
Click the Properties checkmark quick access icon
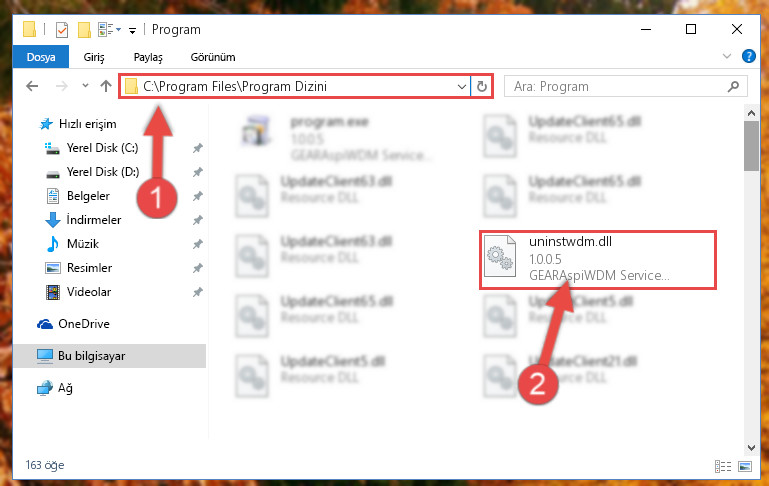click(x=62, y=30)
